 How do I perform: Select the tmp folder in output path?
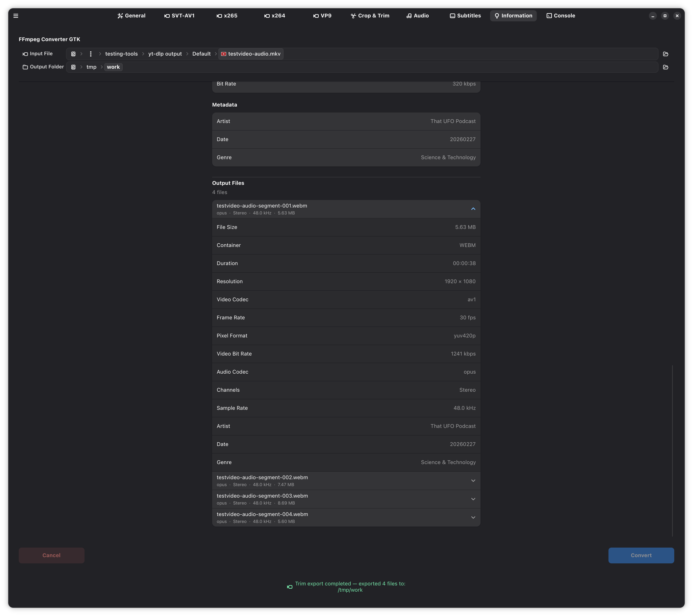pos(91,67)
